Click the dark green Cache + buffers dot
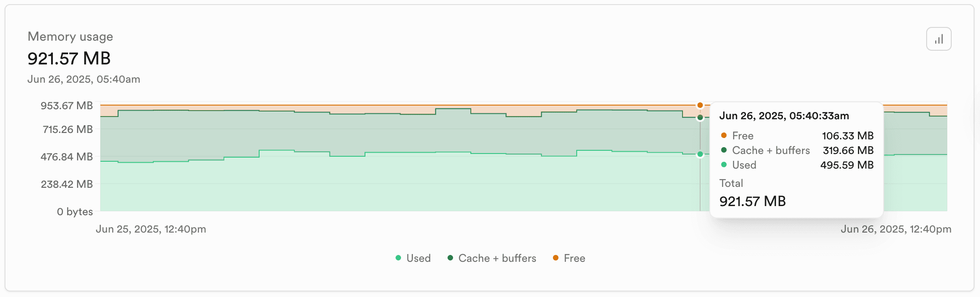980x297 pixels. pyautogui.click(x=450, y=258)
